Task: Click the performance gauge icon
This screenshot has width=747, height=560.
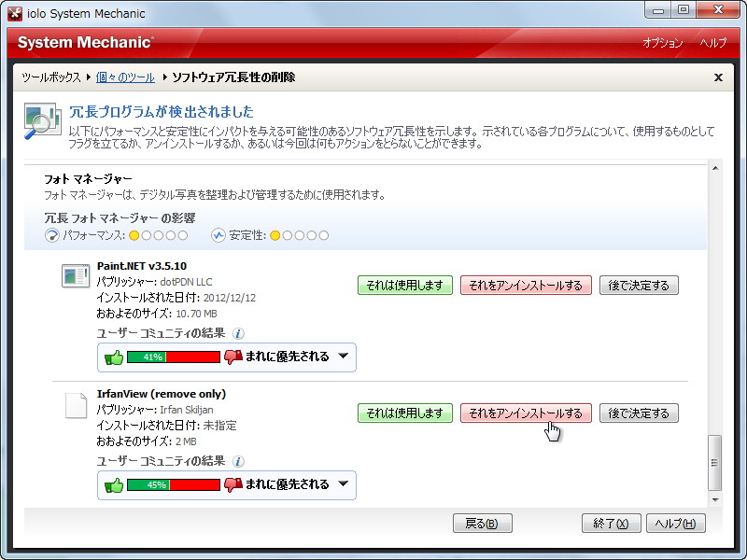Action: (52, 235)
